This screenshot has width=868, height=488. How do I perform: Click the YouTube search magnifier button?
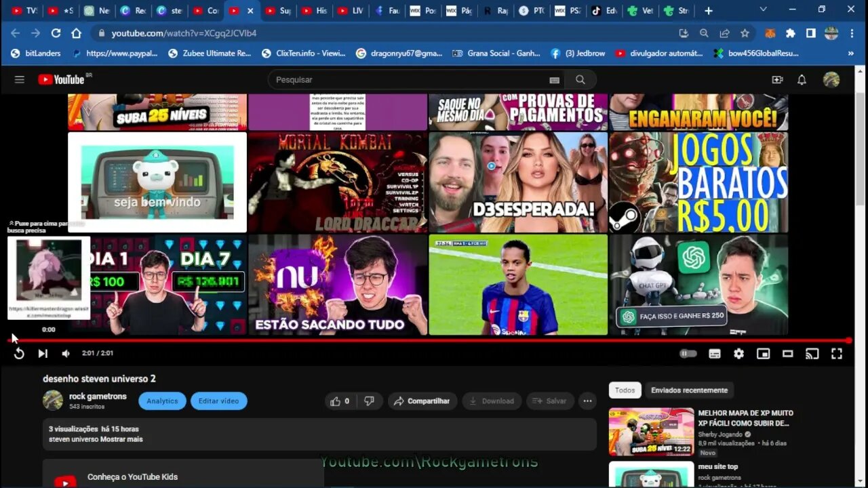580,79
